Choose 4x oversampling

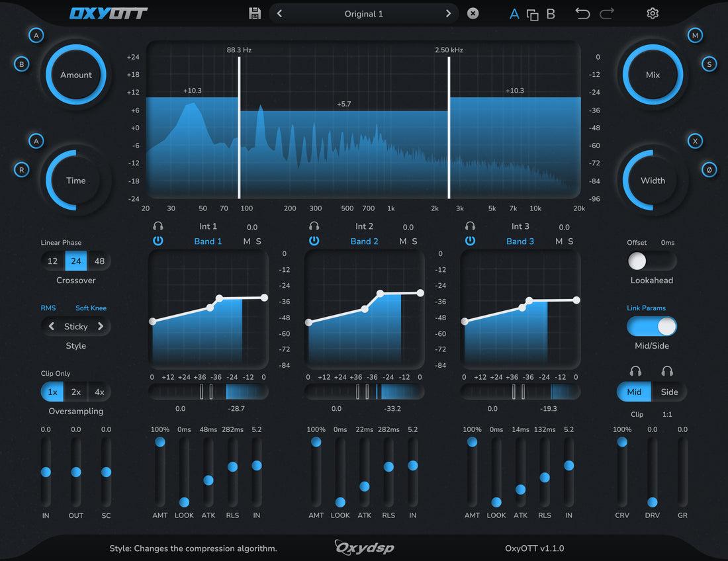(99, 392)
